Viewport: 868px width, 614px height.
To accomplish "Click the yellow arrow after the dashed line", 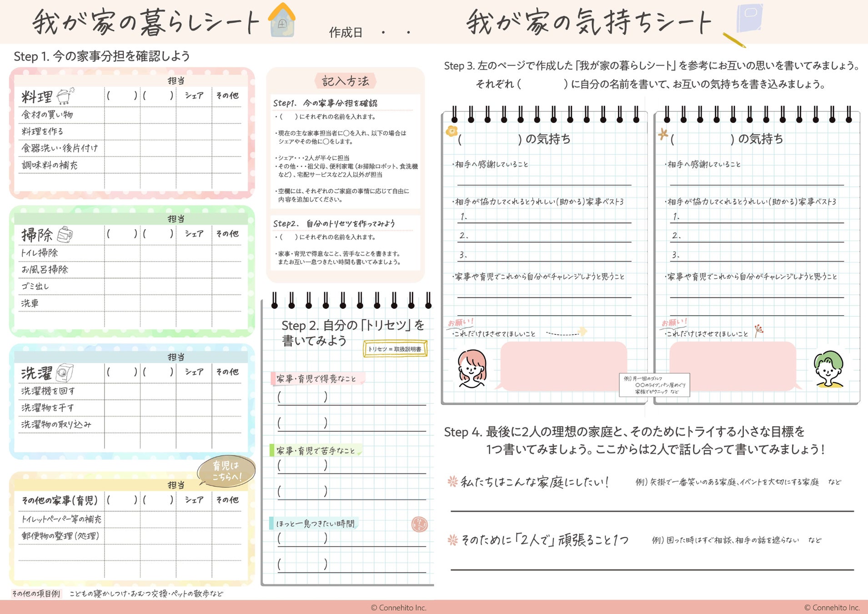I will (582, 331).
